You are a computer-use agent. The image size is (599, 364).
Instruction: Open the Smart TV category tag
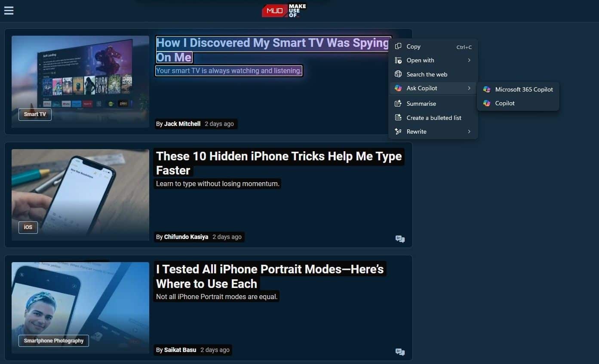(35, 114)
